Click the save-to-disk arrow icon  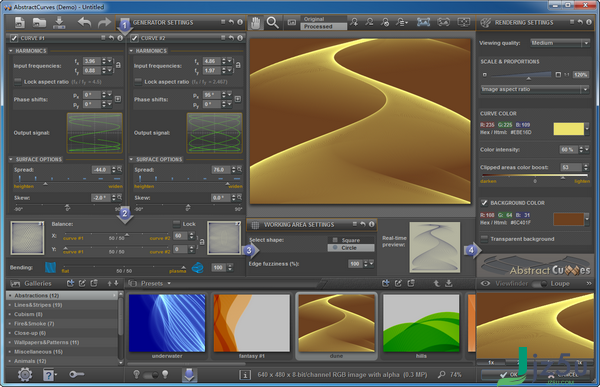coord(59,23)
